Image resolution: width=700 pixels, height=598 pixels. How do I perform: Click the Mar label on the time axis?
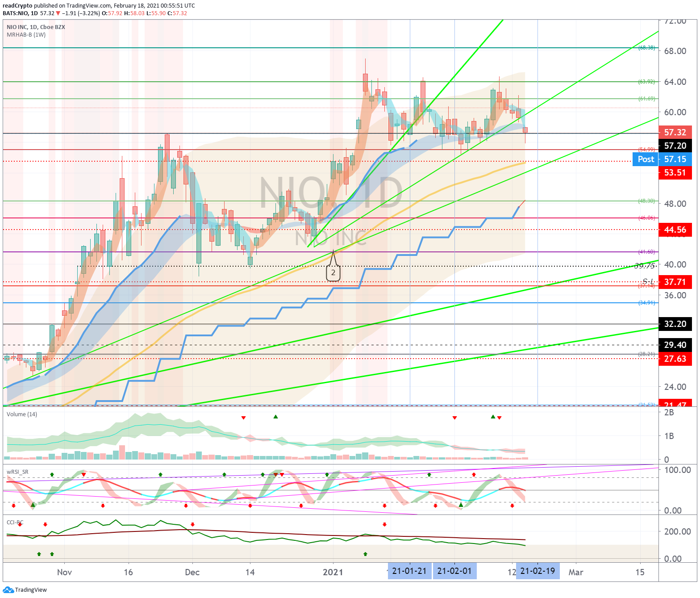pyautogui.click(x=576, y=572)
